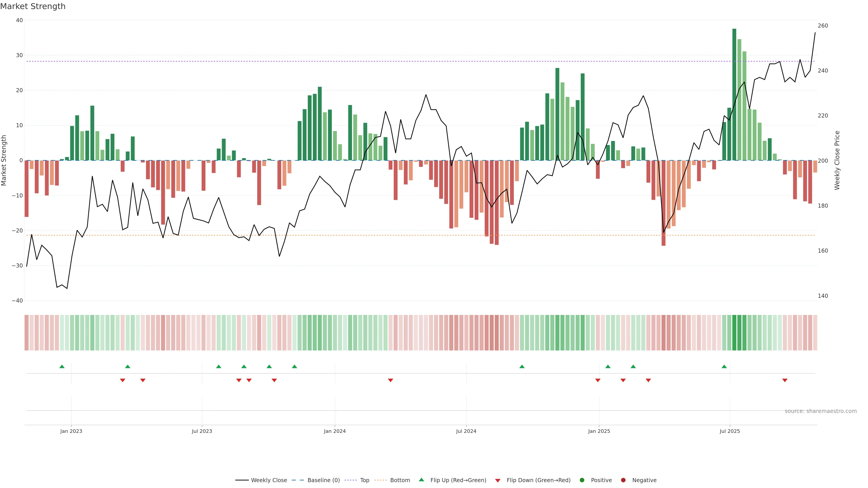Click the darkest green heatmap strip cell

pyautogui.click(x=734, y=333)
